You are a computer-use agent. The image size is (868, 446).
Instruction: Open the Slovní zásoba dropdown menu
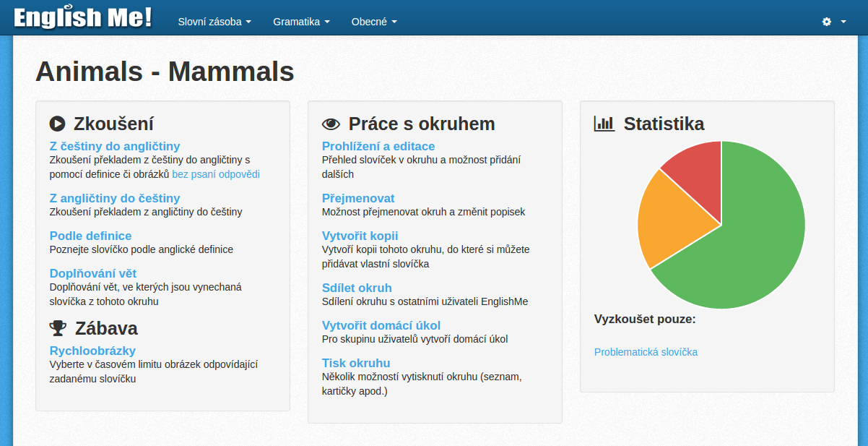[x=214, y=22]
